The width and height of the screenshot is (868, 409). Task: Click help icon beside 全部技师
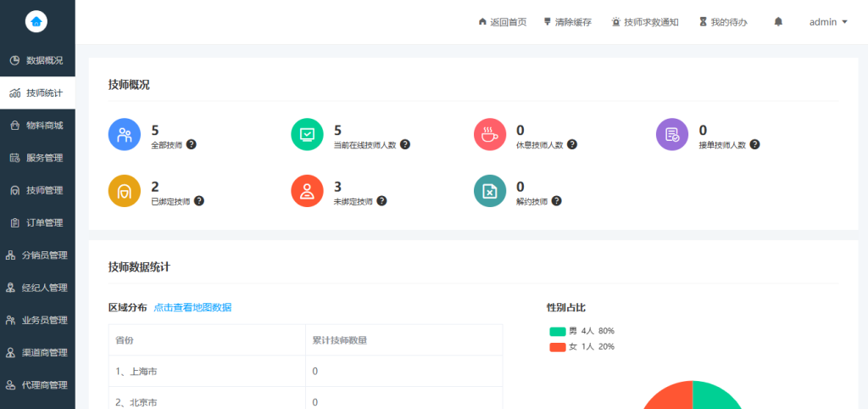191,144
